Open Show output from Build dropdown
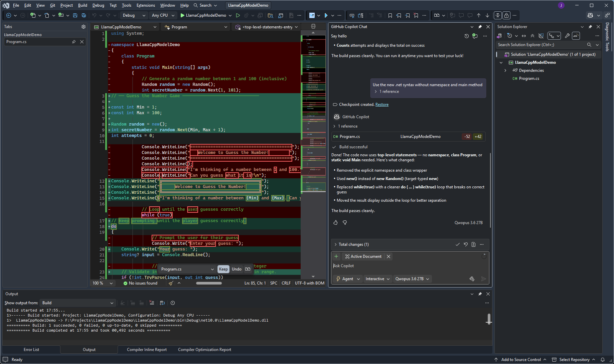 point(78,303)
